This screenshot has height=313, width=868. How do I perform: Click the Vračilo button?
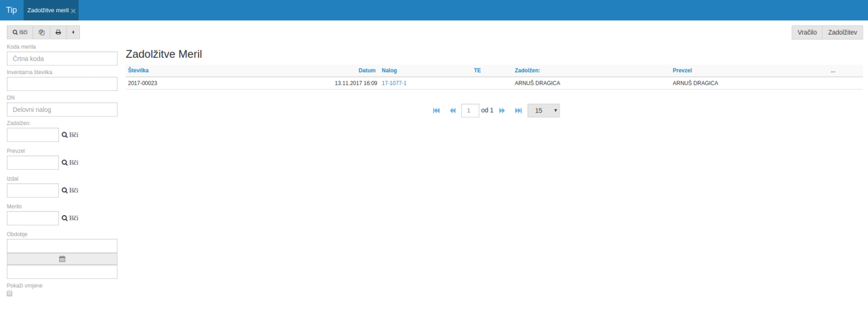tap(806, 32)
